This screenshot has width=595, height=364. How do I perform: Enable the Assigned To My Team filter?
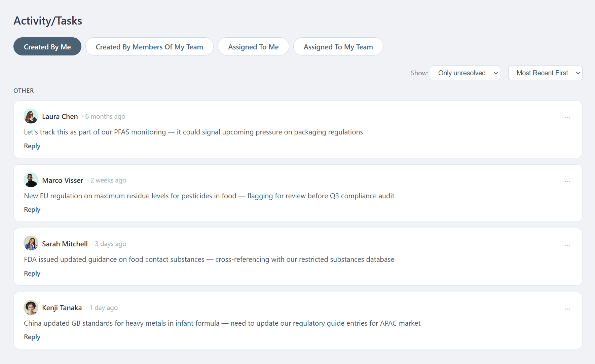(338, 46)
